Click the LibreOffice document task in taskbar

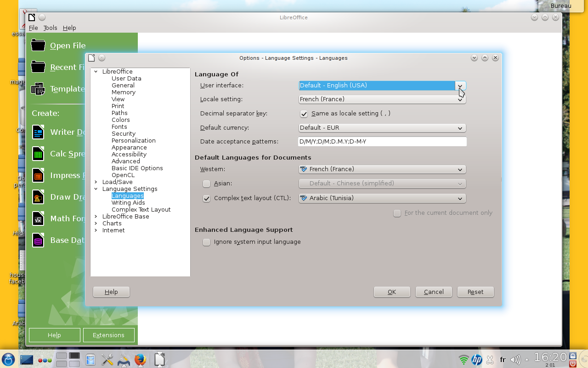pos(159,360)
